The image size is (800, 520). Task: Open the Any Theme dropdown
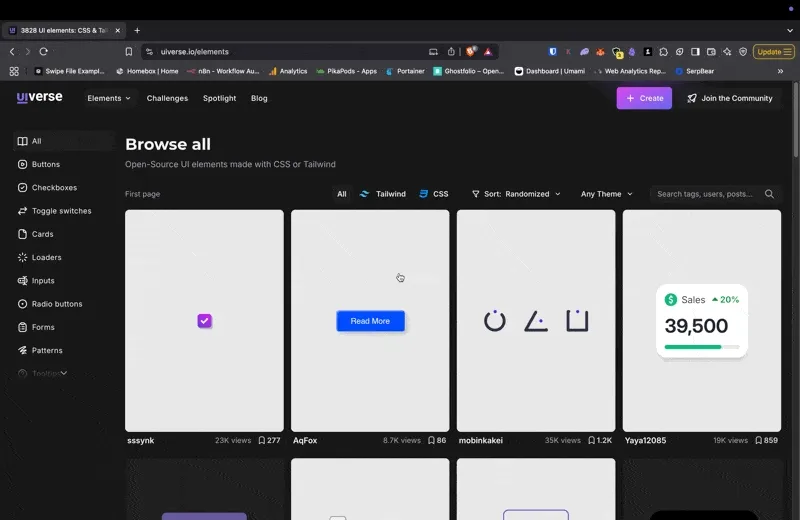(x=606, y=194)
